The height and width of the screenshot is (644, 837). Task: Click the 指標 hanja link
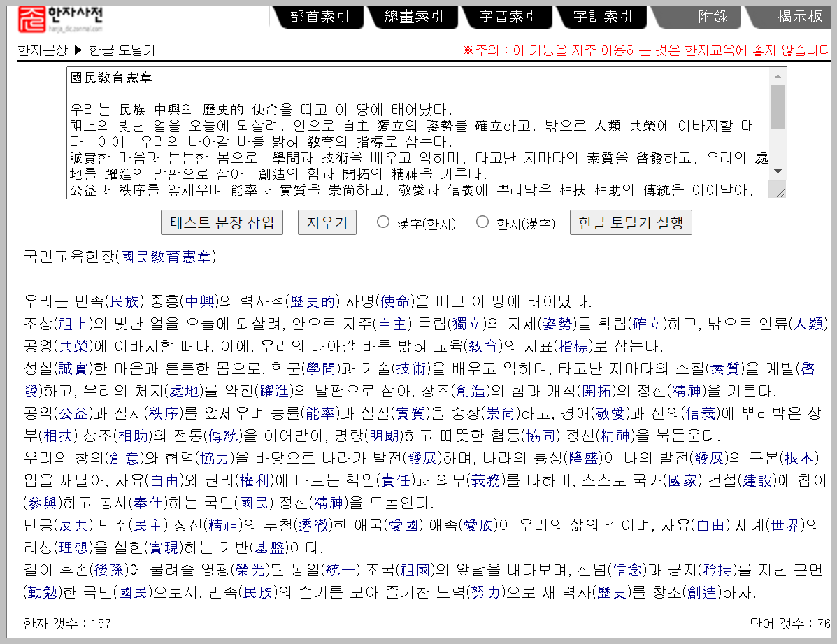574,347
